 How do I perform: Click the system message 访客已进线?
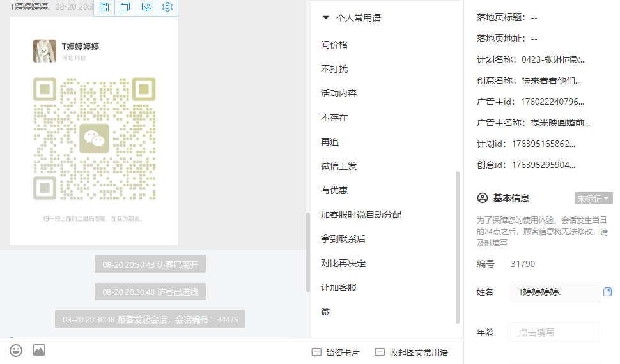[x=150, y=292]
